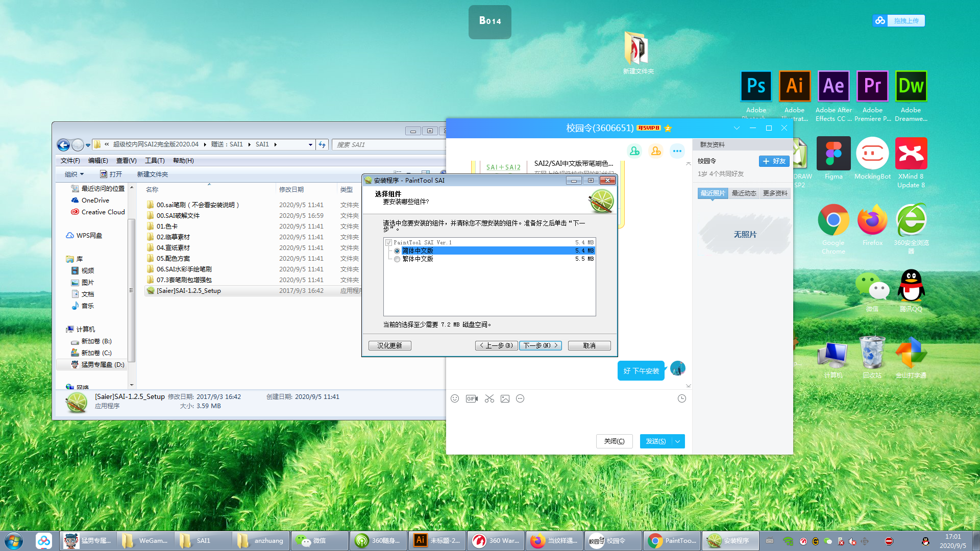Click 上一步(B) in the installer

click(497, 346)
